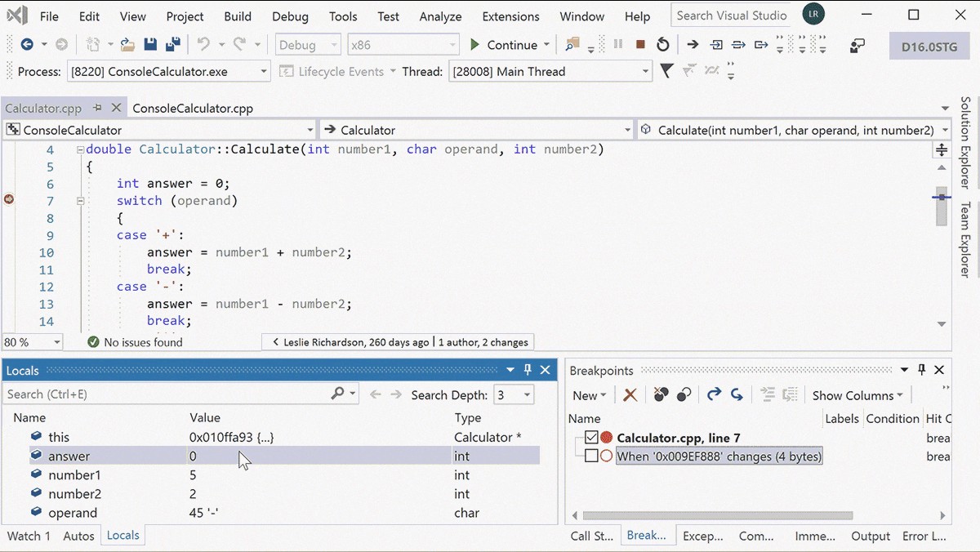Click the Stop Debugging red square icon
The width and height of the screenshot is (980, 552).
coord(639,46)
